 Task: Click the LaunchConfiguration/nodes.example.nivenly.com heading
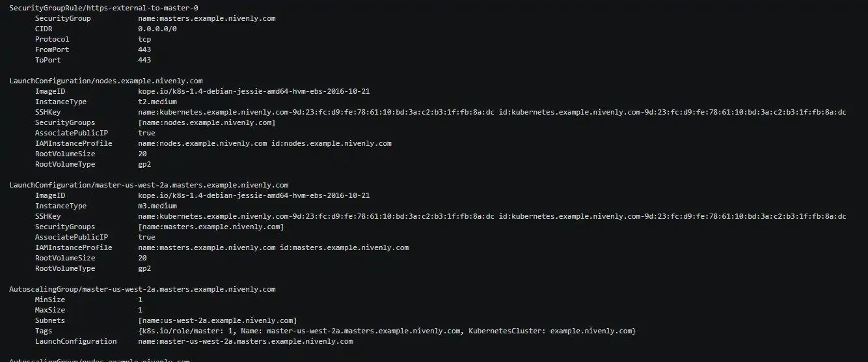pyautogui.click(x=105, y=81)
